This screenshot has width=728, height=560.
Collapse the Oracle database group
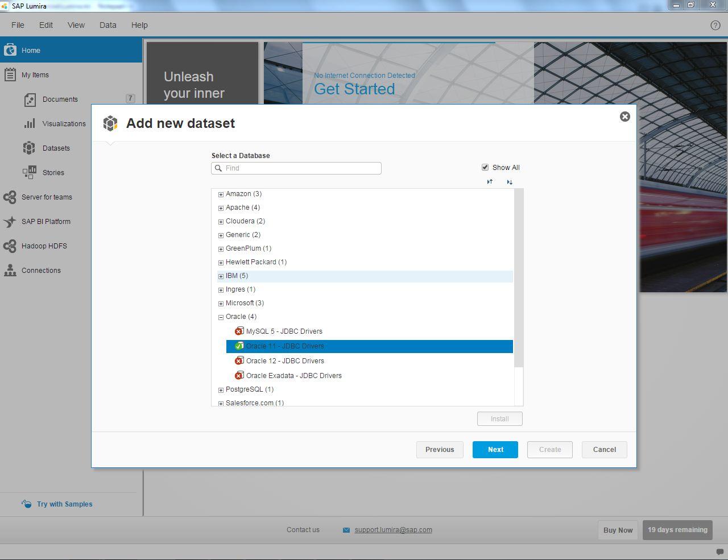[221, 317]
